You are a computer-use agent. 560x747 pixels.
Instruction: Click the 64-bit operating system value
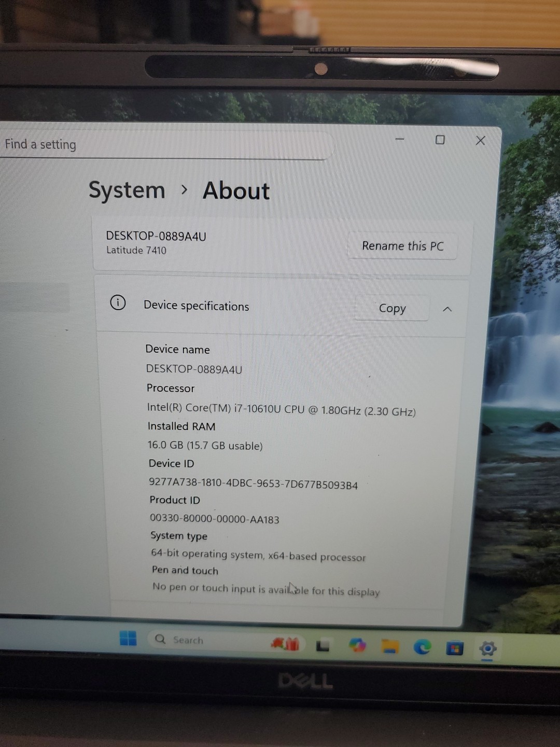tap(258, 555)
